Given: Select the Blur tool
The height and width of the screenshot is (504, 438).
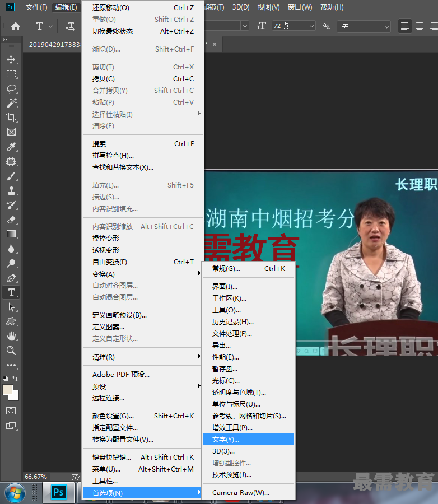Looking at the screenshot, I should (11, 249).
